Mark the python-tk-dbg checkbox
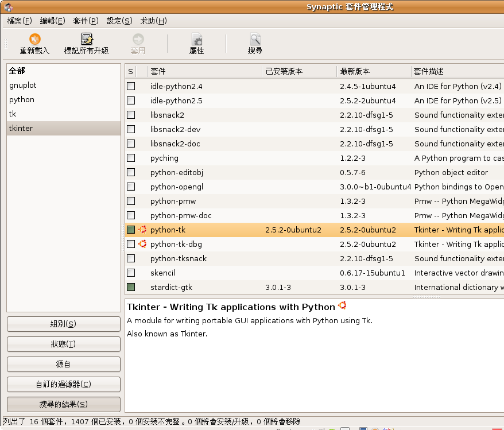 tap(131, 244)
